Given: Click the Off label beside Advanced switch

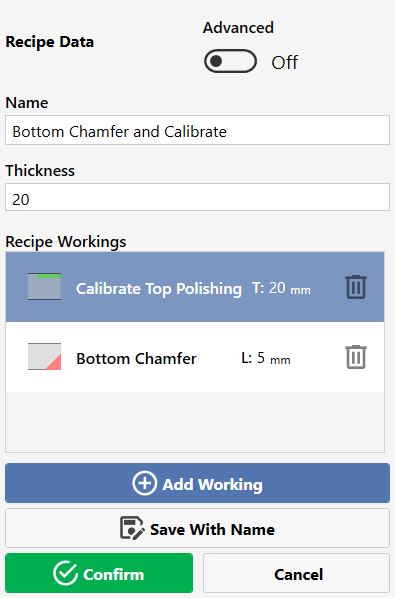Looking at the screenshot, I should (x=284, y=62).
